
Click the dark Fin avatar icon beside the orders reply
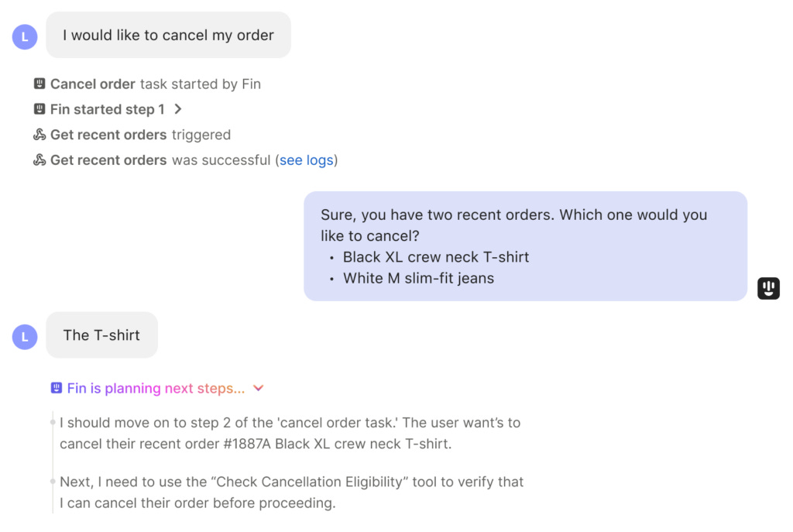[x=767, y=288]
